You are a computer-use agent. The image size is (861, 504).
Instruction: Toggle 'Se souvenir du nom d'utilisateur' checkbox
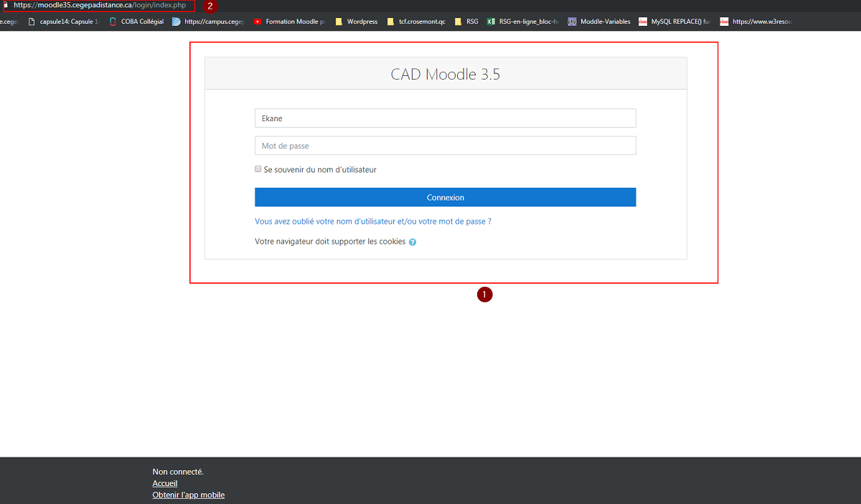click(x=258, y=169)
